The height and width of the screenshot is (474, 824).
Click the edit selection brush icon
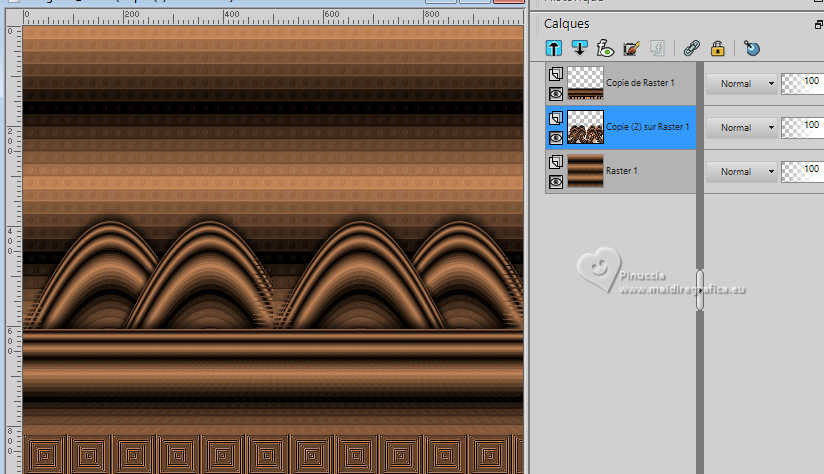coord(631,47)
